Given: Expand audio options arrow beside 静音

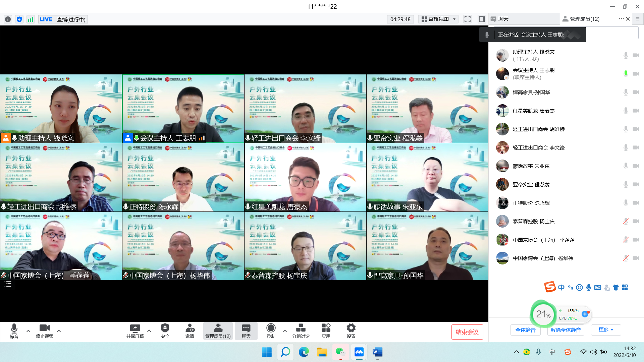Looking at the screenshot, I should 29,331.
